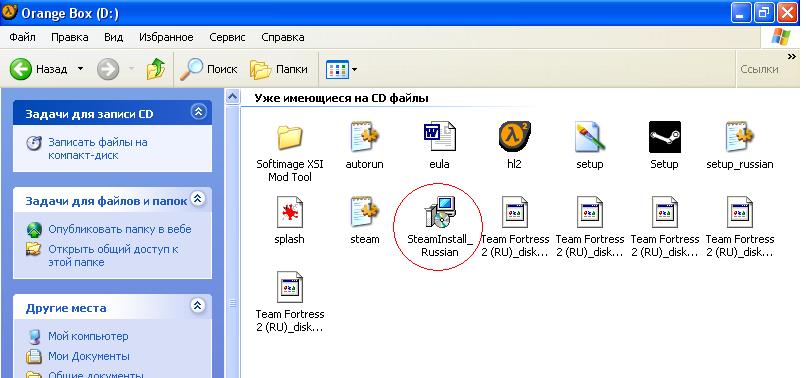The width and height of the screenshot is (806, 378).
Task: Click the 'Уже имеющиеся на CD файлы' group header
Action: point(341,98)
